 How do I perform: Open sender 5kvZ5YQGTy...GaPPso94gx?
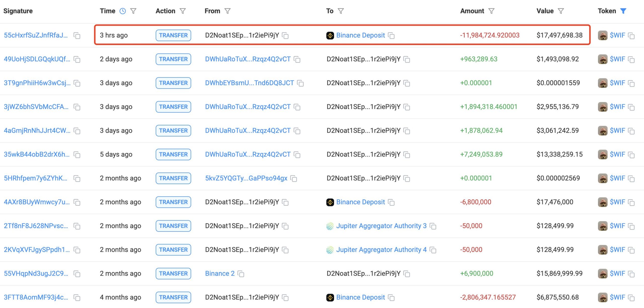click(246, 178)
